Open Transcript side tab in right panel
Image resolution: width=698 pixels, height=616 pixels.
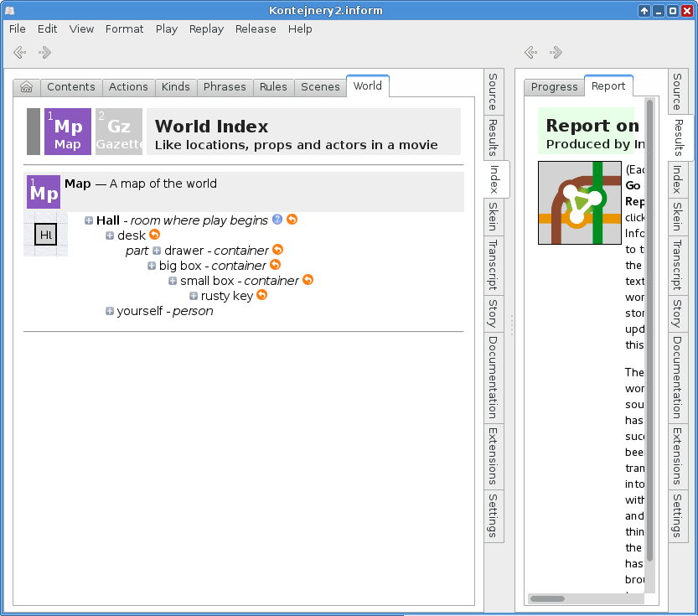pyautogui.click(x=675, y=265)
